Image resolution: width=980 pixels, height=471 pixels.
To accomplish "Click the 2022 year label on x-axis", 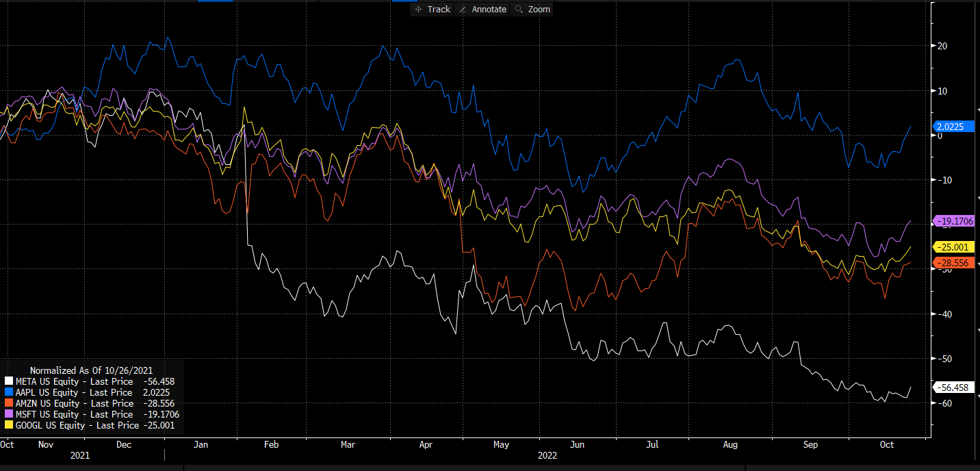I will click(547, 455).
